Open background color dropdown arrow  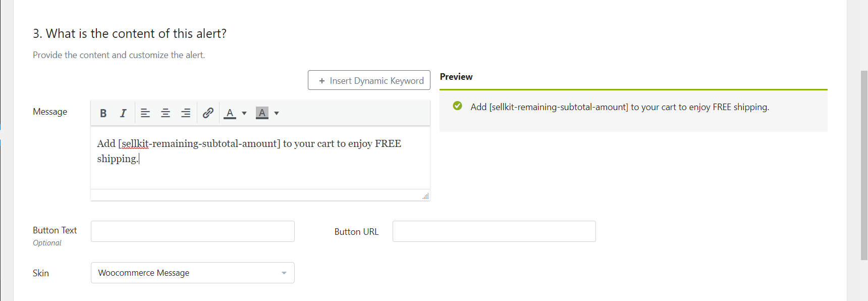pos(277,113)
